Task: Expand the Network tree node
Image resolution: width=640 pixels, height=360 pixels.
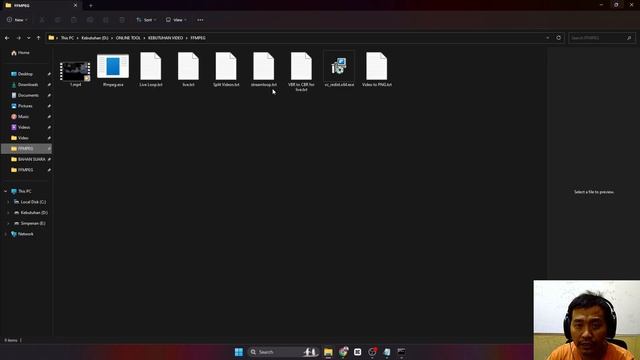Action: (x=5, y=234)
